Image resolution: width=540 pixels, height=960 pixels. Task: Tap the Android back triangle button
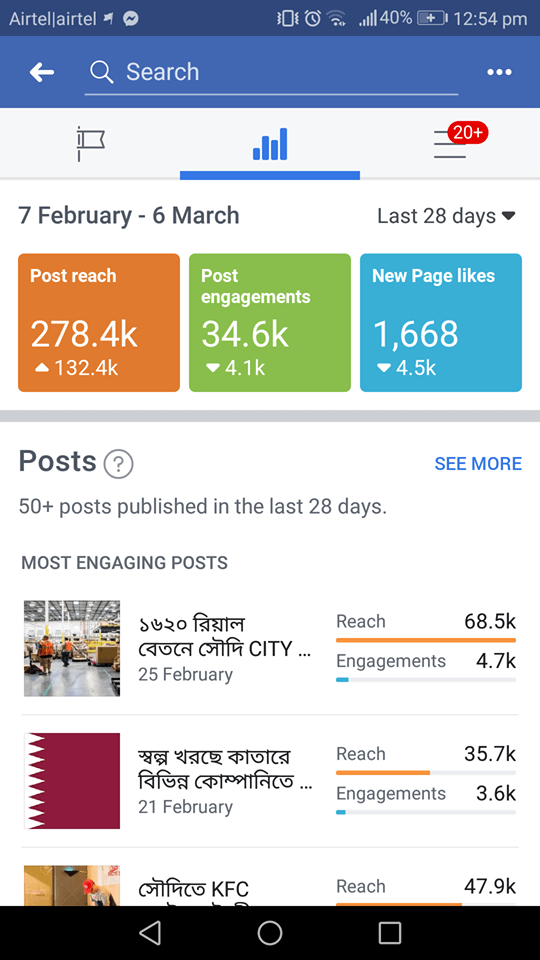tap(150, 933)
